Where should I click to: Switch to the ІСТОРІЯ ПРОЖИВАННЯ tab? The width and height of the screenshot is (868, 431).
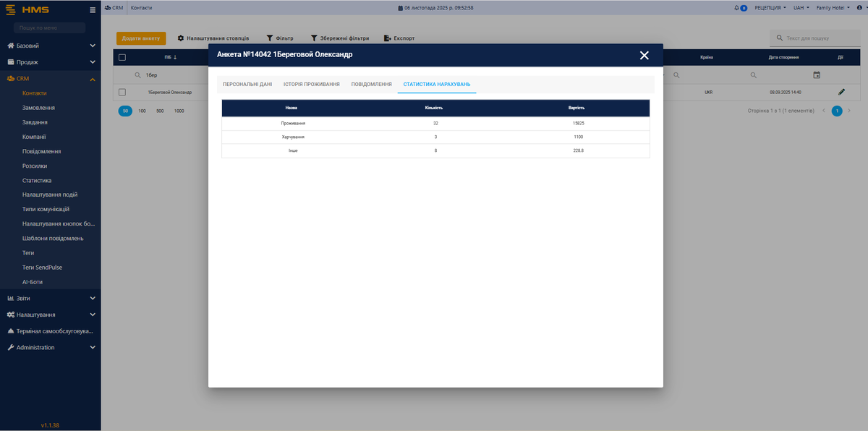311,85
